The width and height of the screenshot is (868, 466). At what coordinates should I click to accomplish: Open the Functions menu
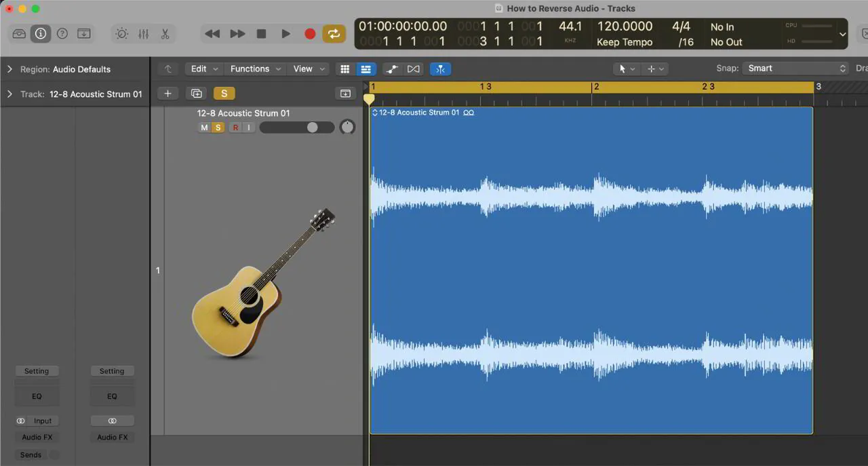click(250, 69)
